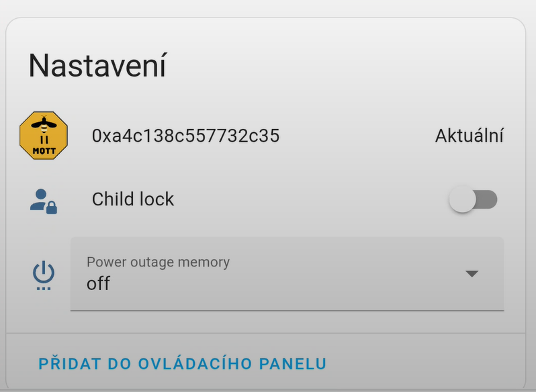Click the Child lock switch's round knob
536x392 pixels.
(463, 200)
